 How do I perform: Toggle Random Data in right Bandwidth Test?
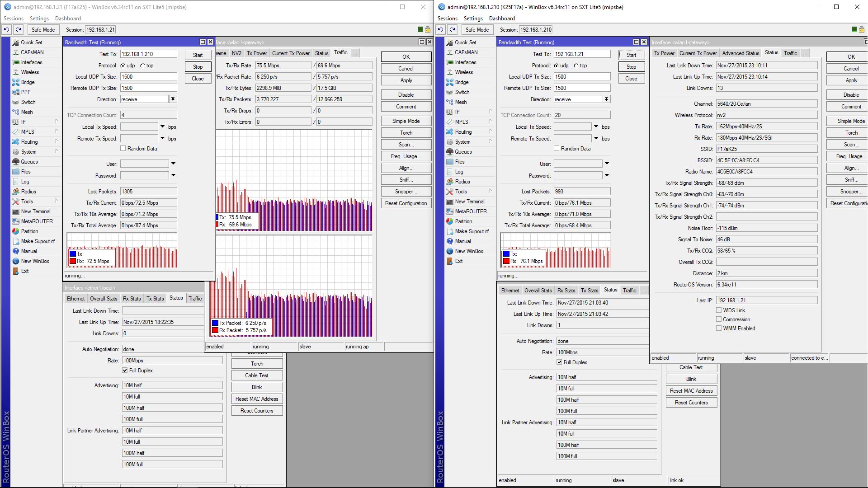coord(557,149)
